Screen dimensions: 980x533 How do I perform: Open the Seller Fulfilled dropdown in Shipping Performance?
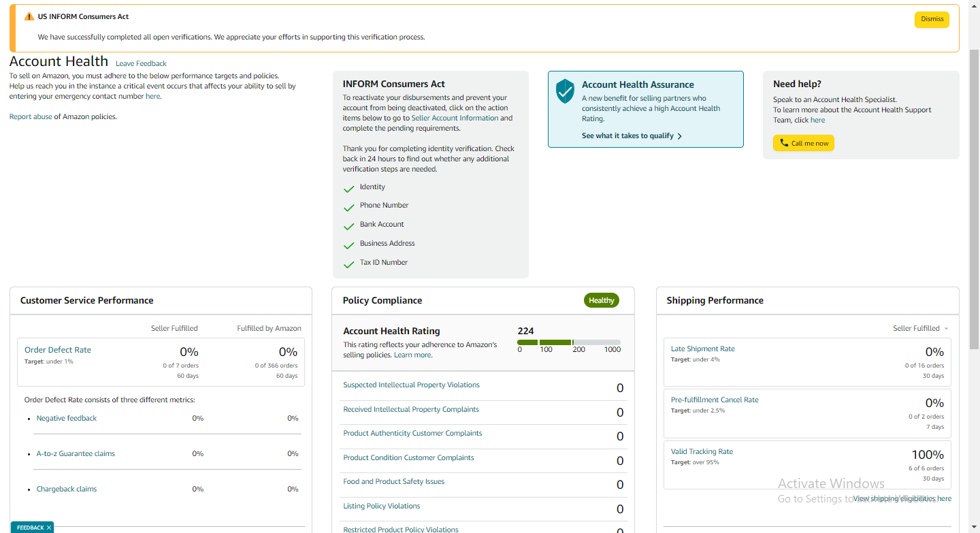[920, 328]
